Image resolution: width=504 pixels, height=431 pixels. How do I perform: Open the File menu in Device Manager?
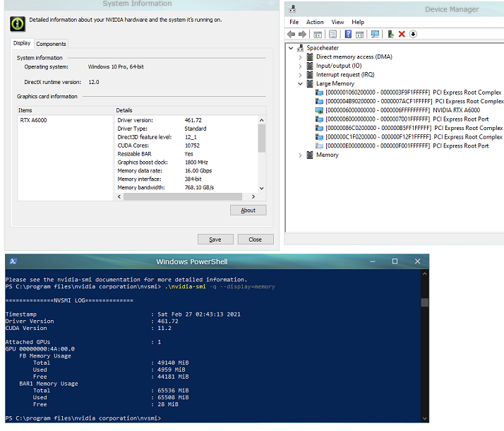tap(294, 22)
